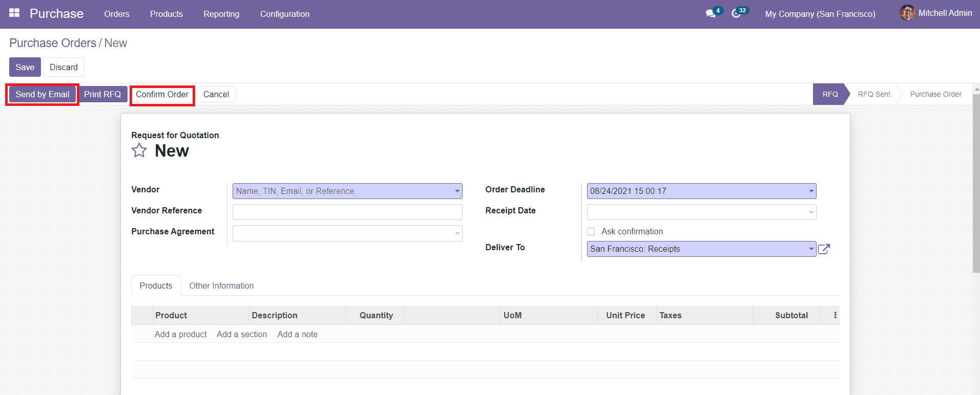The height and width of the screenshot is (395, 980).
Task: Open Deliver To external link icon
Action: pyautogui.click(x=824, y=249)
